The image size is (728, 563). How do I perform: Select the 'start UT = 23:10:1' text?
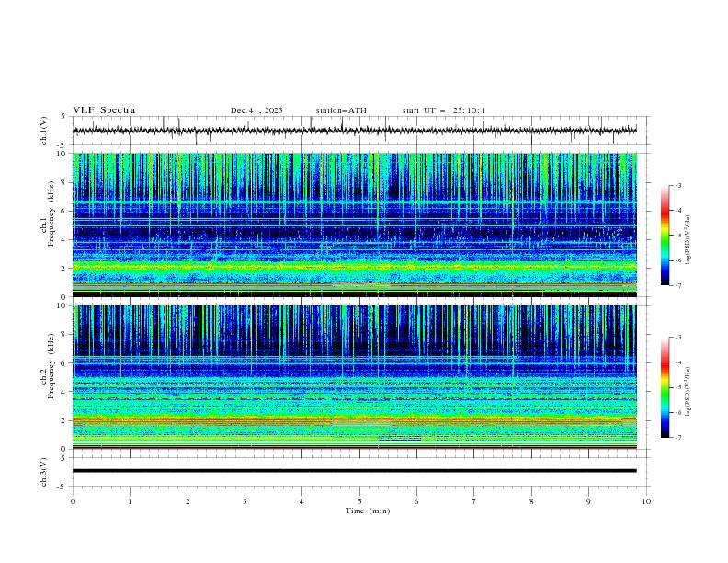point(444,110)
